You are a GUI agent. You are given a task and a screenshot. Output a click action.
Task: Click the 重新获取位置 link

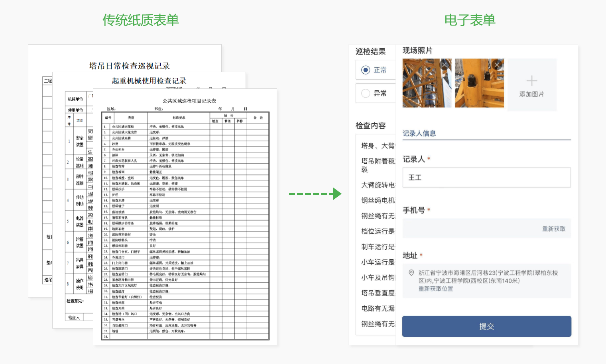(435, 289)
